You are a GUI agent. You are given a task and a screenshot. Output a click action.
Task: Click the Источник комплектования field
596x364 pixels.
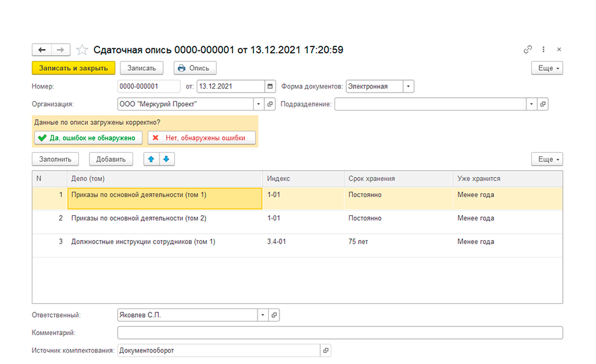tap(219, 350)
